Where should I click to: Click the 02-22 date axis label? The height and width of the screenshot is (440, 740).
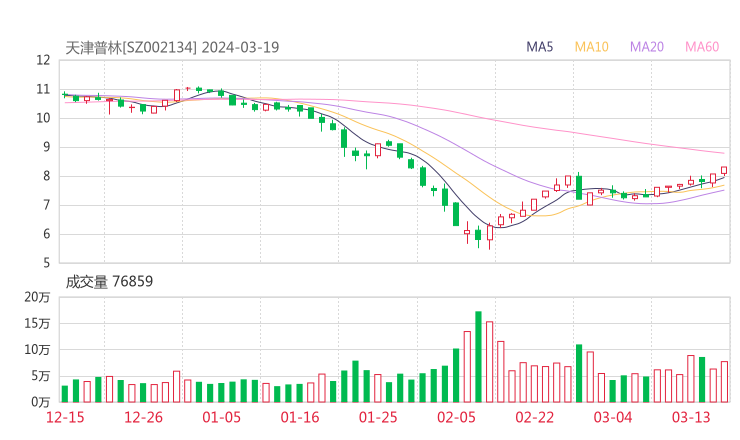[535, 417]
